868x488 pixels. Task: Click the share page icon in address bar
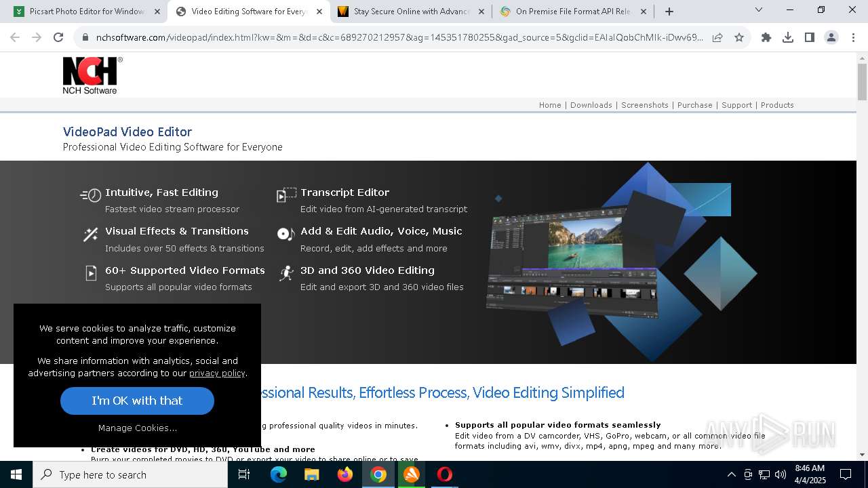pos(717,37)
